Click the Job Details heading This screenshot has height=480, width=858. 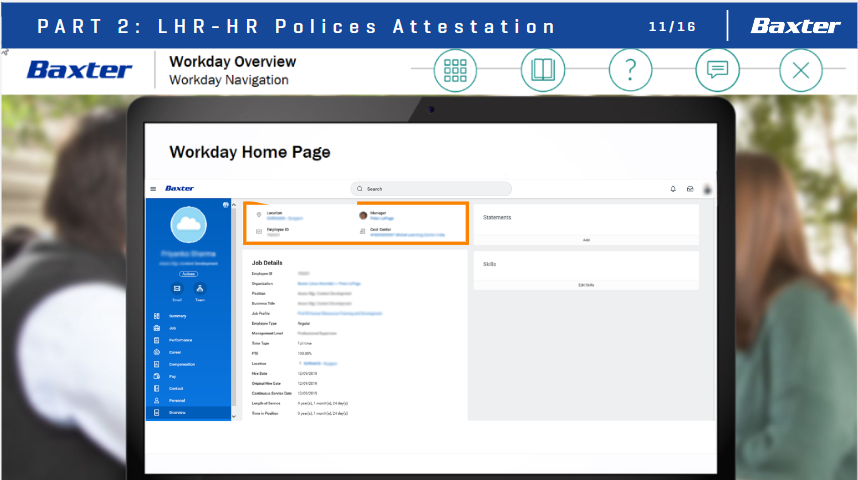pos(267,263)
